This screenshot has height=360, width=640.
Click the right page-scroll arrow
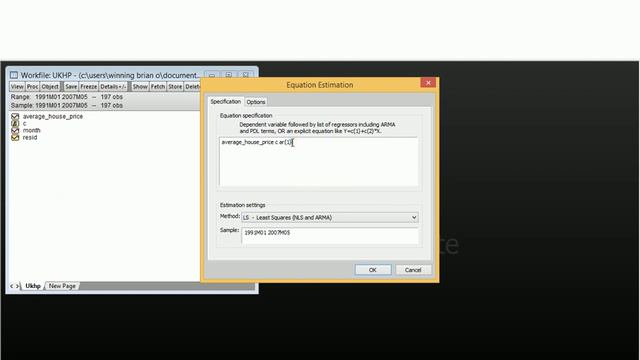click(17, 286)
